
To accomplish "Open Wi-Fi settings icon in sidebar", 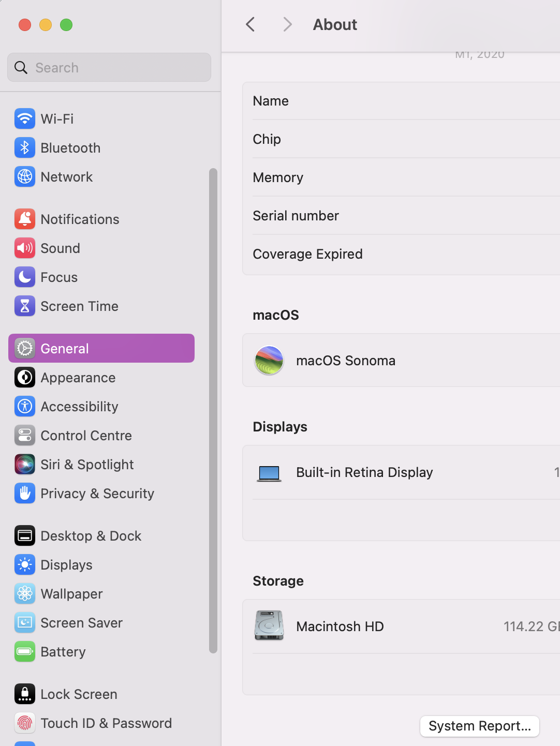I will 25,119.
